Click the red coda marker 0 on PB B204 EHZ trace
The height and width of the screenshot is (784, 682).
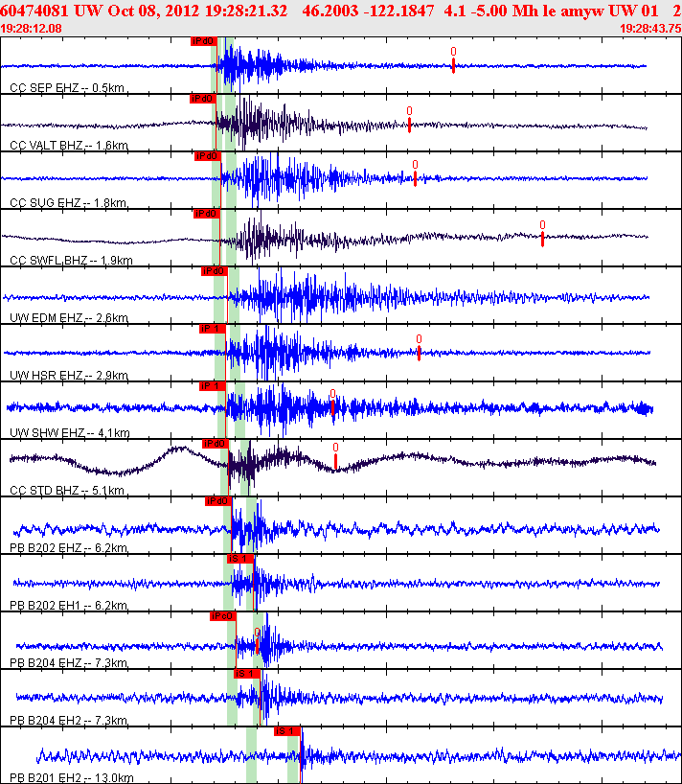pyautogui.click(x=257, y=640)
